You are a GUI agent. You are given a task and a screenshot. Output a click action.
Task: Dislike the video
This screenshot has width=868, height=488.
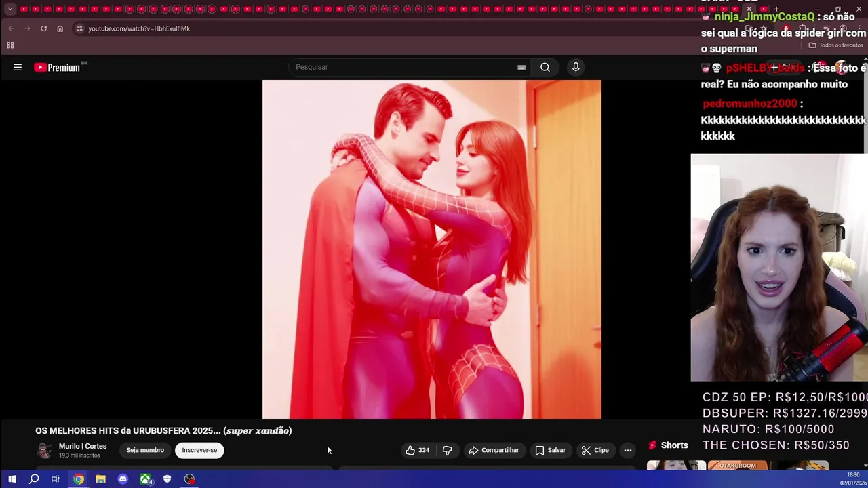[447, 450]
